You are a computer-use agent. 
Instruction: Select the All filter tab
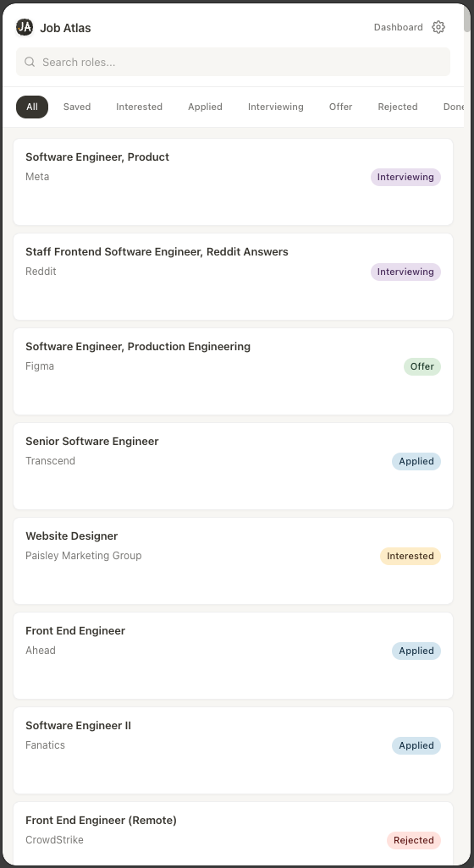[x=32, y=107]
